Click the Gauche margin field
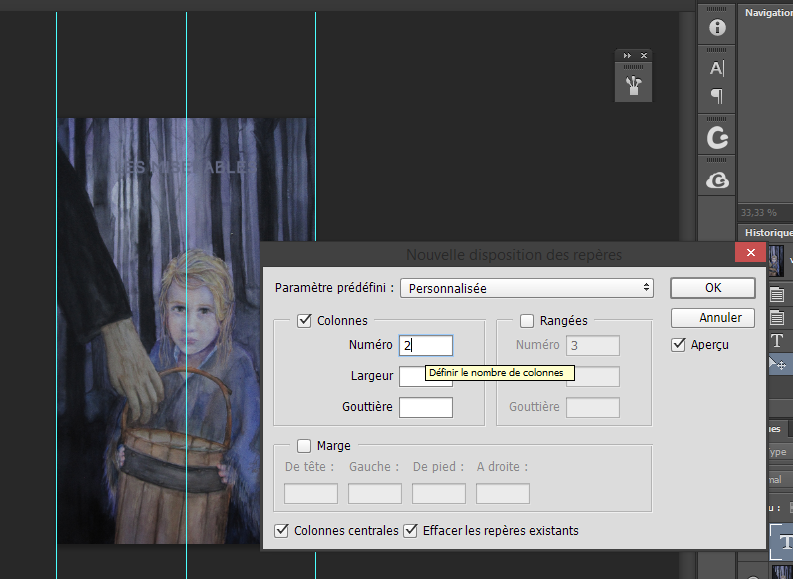793x579 pixels. (375, 494)
